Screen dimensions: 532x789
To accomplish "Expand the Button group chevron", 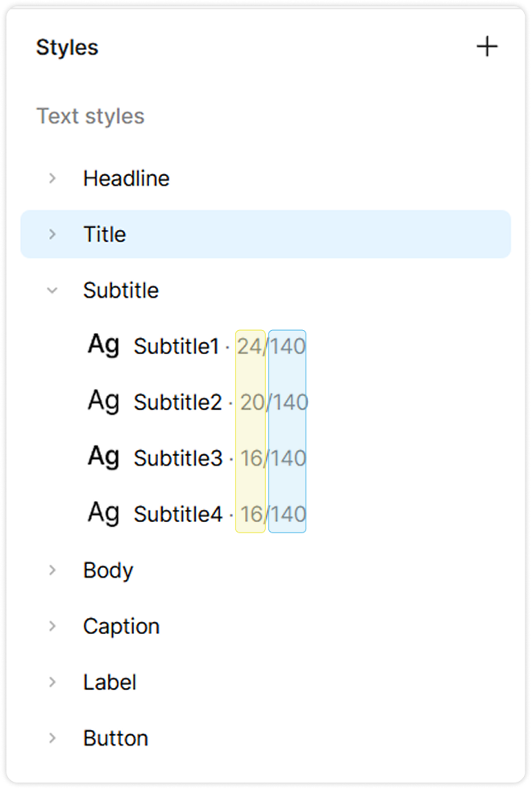I will pos(52,738).
